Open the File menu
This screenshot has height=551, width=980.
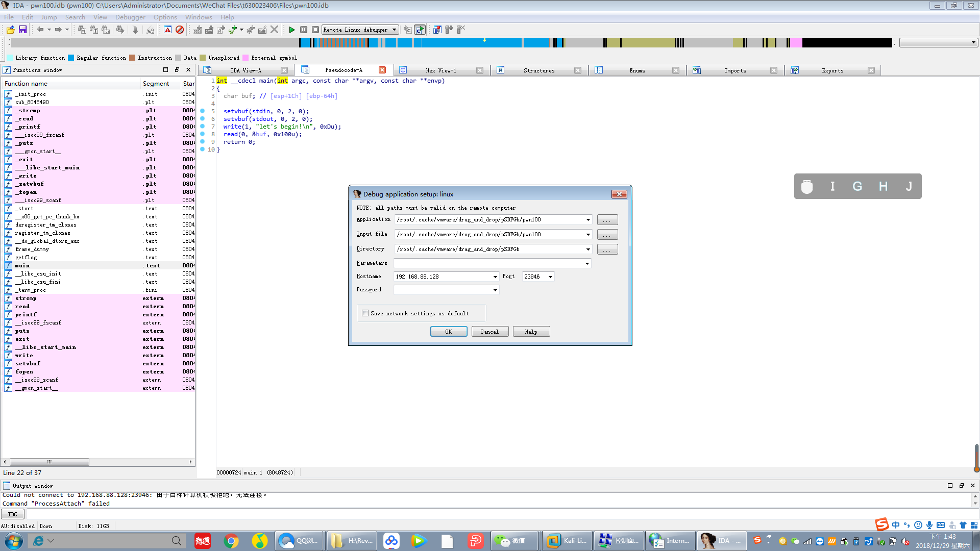click(x=9, y=17)
